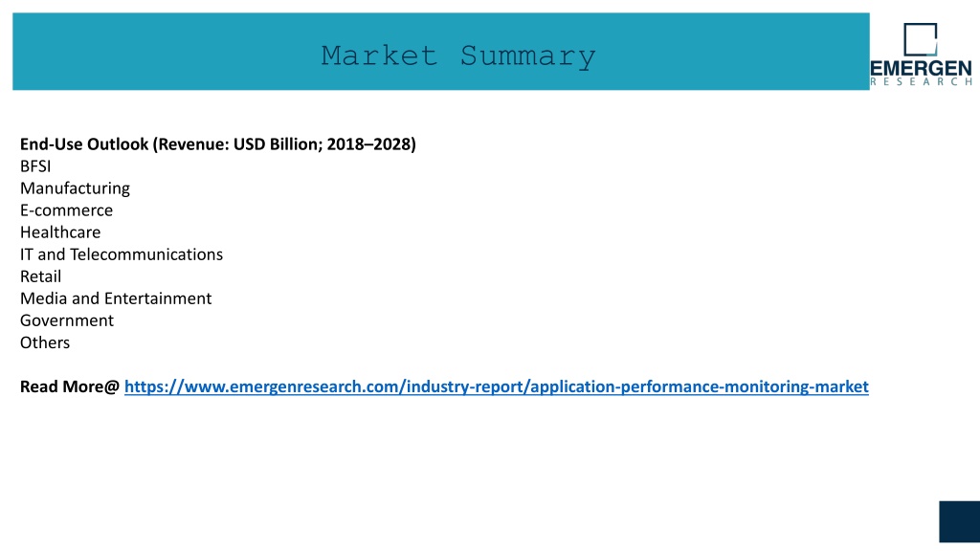
Task: Click 'IT and Telecommunications' text
Action: click(122, 254)
